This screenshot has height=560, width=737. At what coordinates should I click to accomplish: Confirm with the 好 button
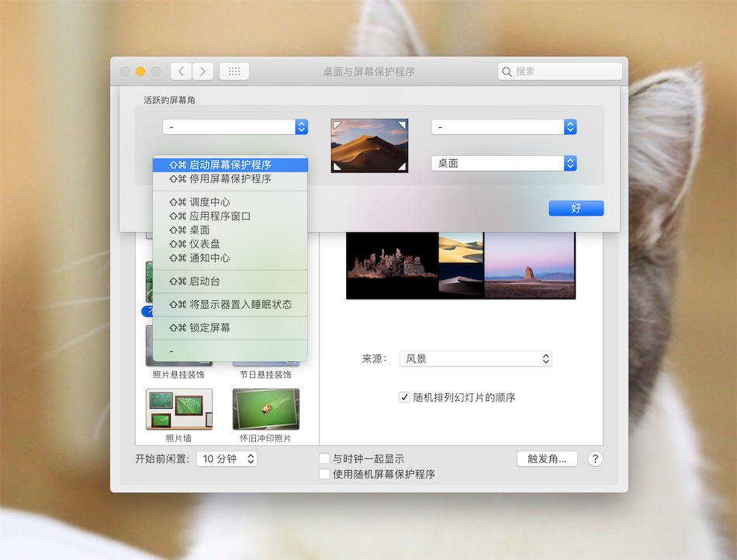(x=576, y=208)
